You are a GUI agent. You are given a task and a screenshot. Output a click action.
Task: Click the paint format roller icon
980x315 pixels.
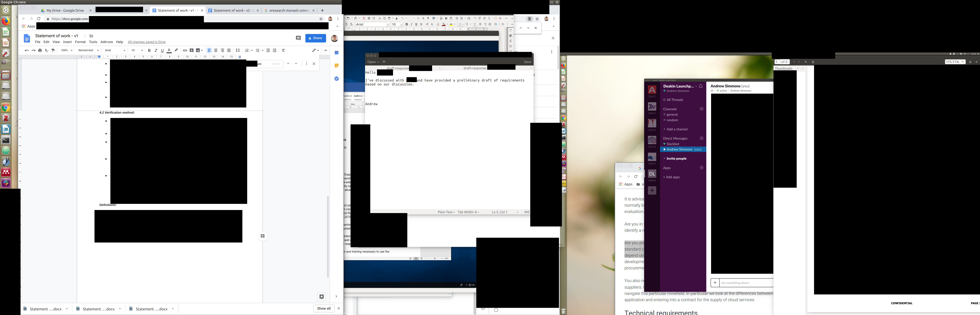[53, 50]
